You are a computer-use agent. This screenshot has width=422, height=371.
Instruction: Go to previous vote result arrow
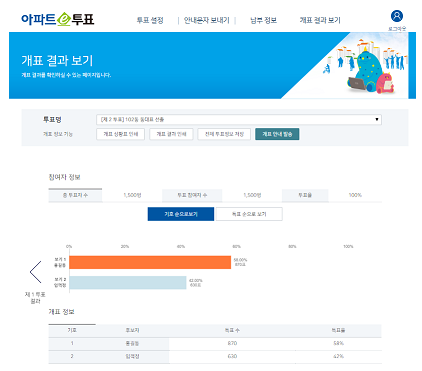[x=35, y=272]
